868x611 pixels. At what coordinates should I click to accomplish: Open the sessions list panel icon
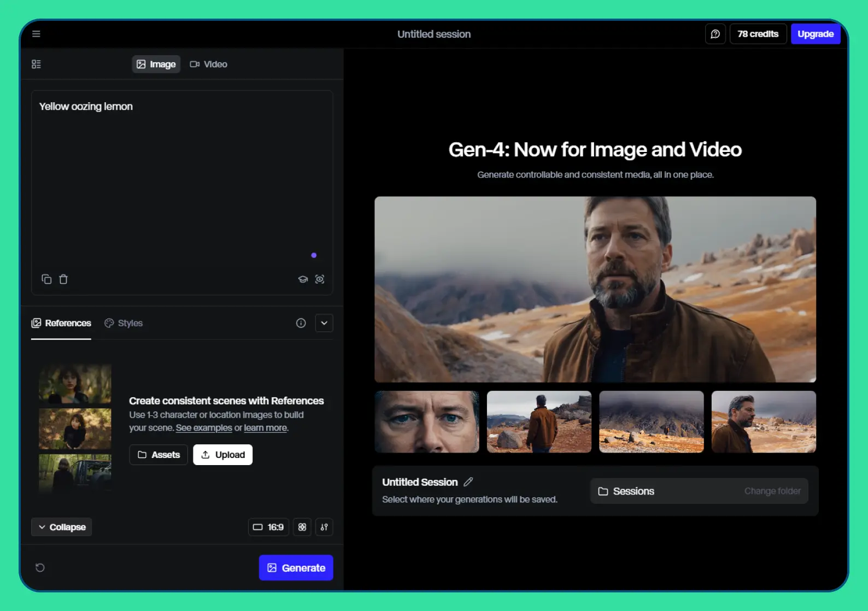pyautogui.click(x=36, y=64)
